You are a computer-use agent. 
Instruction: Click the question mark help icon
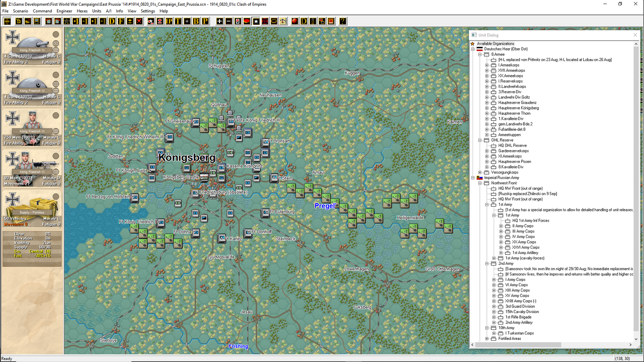tap(343, 21)
